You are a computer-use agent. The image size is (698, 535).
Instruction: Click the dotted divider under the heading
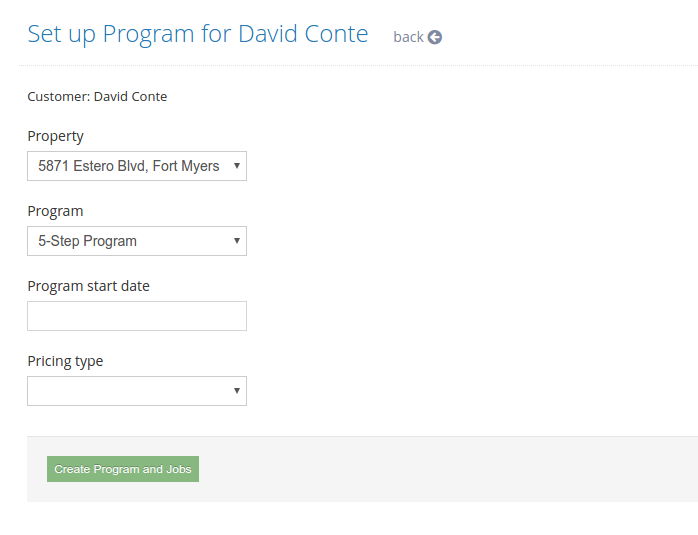[x=358, y=66]
